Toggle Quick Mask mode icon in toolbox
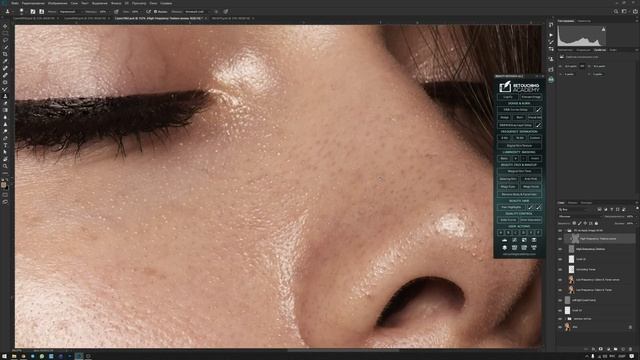The image size is (640, 360). [x=5, y=195]
